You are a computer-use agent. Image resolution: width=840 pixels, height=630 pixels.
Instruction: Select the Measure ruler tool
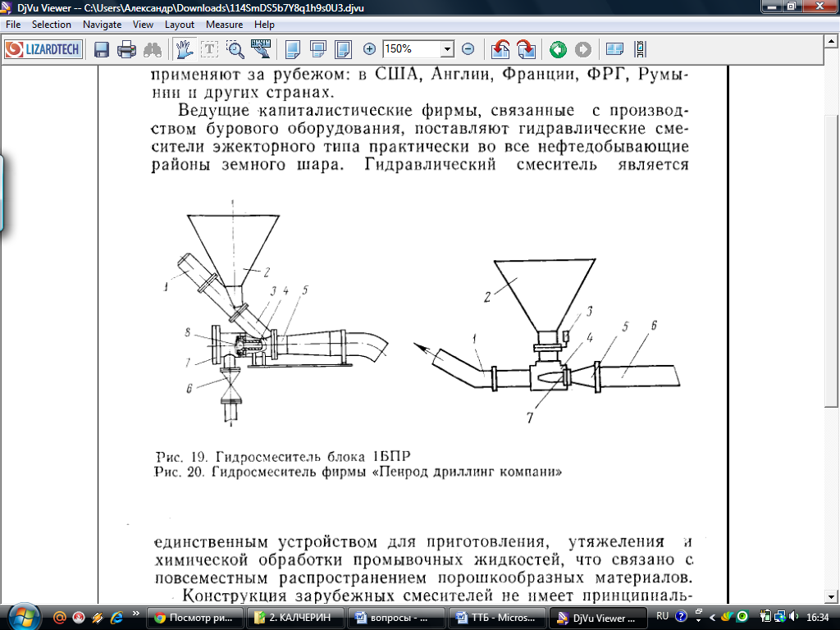[x=261, y=48]
